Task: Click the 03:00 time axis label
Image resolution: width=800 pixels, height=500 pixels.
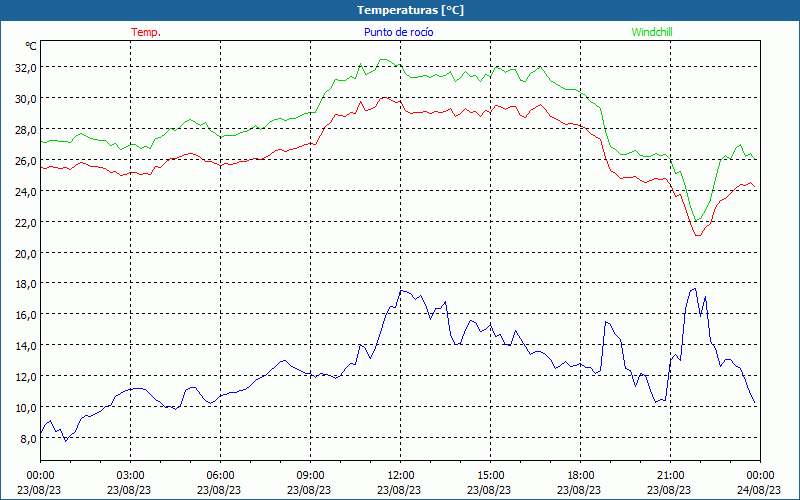Action: point(131,476)
